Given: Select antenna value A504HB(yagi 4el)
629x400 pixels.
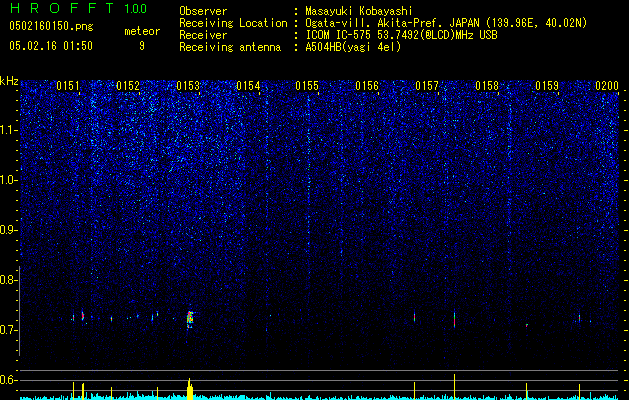Looking at the screenshot, I should (353, 47).
